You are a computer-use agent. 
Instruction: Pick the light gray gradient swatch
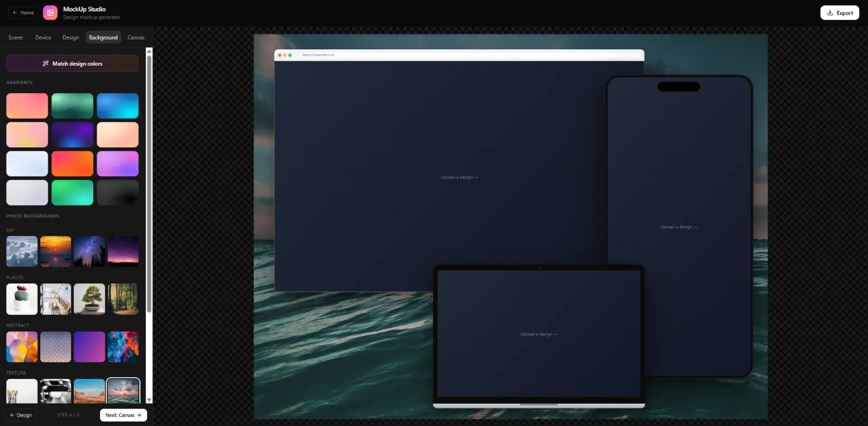[x=27, y=192]
